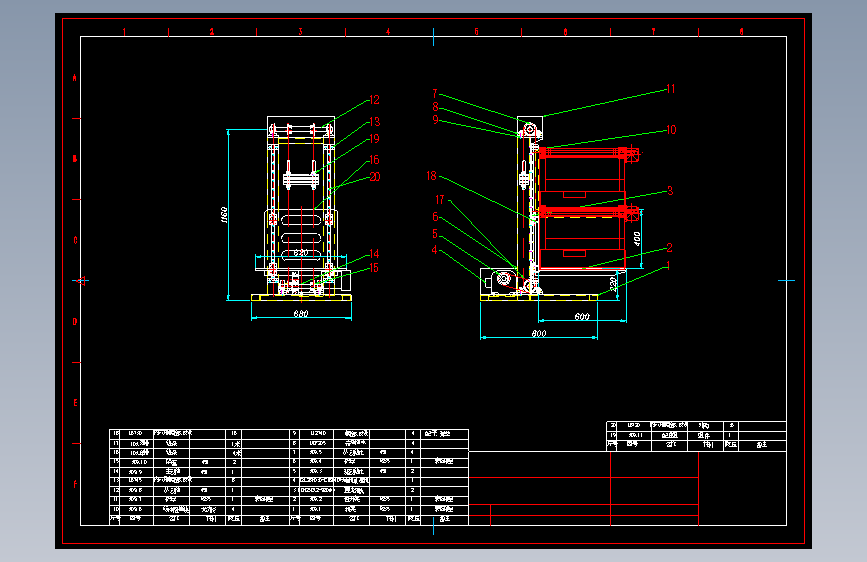
Task: Select the 600 horizontal dimension text
Action: point(582,316)
